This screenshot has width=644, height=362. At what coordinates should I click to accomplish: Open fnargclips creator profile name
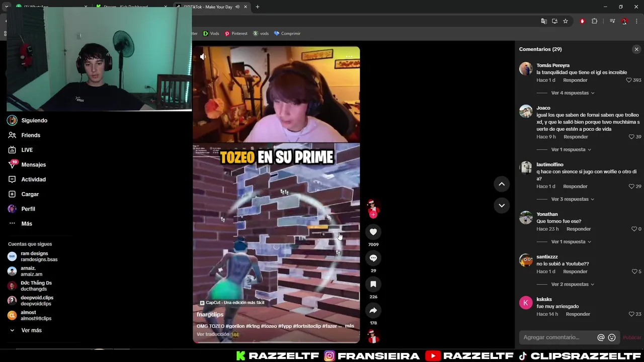click(x=210, y=315)
